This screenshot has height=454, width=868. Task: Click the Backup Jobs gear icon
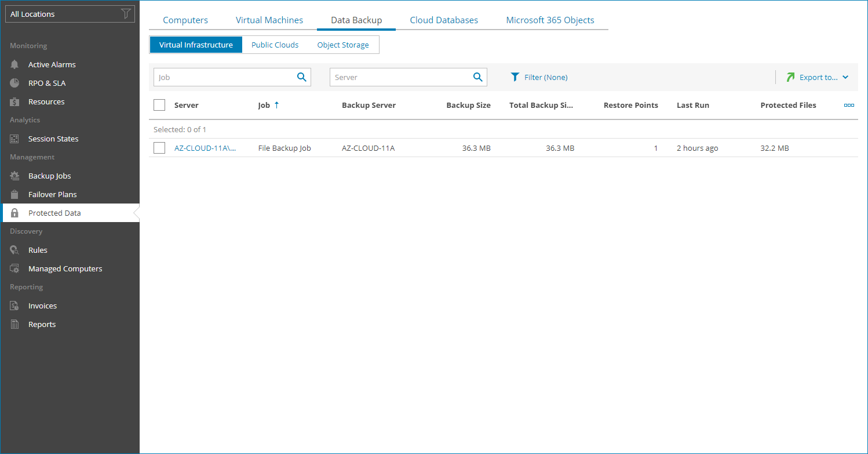[x=15, y=176]
